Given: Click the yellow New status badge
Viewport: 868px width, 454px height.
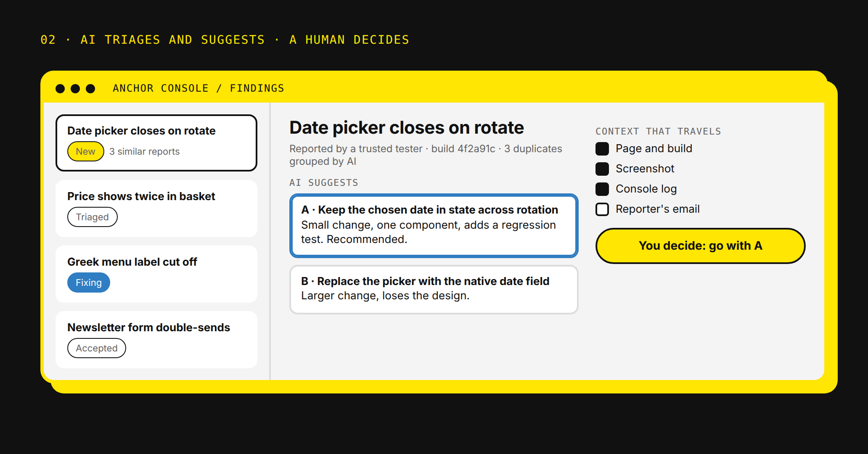Looking at the screenshot, I should [86, 151].
